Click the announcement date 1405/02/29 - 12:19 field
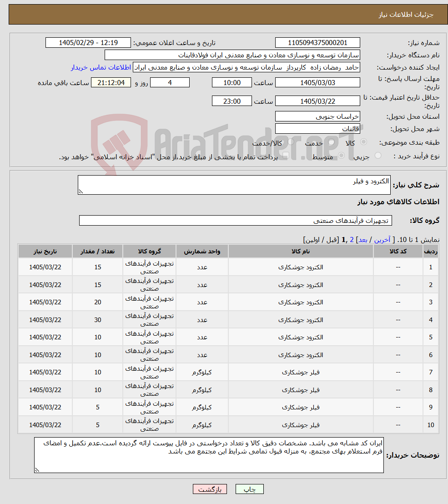448x504 pixels. click(88, 42)
